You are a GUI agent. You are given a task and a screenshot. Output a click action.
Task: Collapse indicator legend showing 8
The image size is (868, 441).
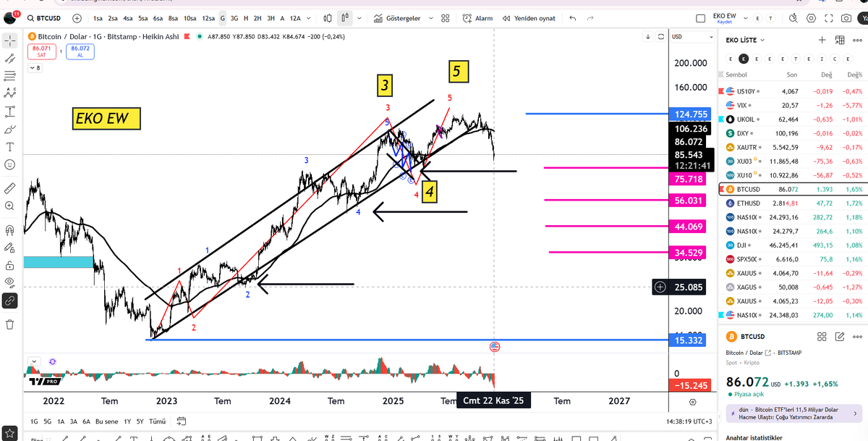click(35, 67)
